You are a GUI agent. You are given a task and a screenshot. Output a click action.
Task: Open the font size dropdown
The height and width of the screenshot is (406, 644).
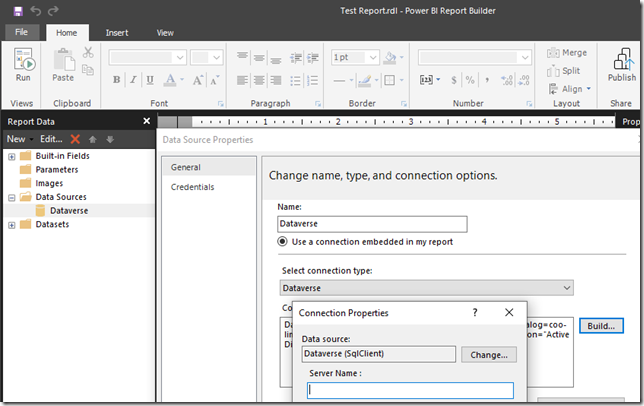216,57
